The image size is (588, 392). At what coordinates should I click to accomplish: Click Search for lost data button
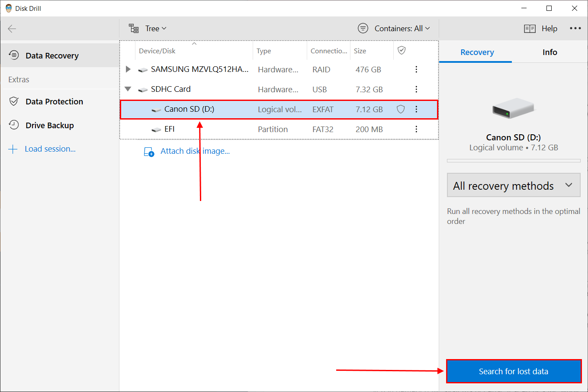point(514,371)
